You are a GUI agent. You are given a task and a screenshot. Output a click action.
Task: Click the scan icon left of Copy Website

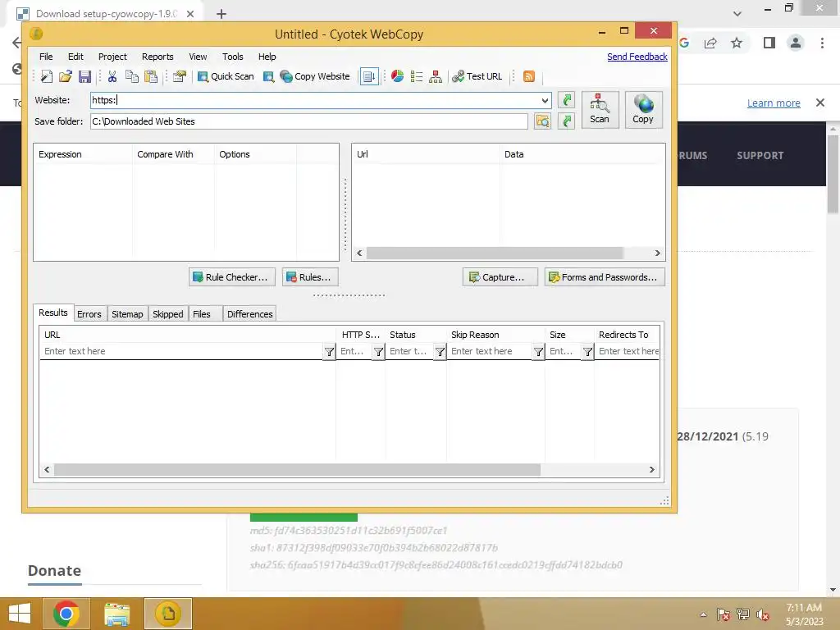coord(268,76)
